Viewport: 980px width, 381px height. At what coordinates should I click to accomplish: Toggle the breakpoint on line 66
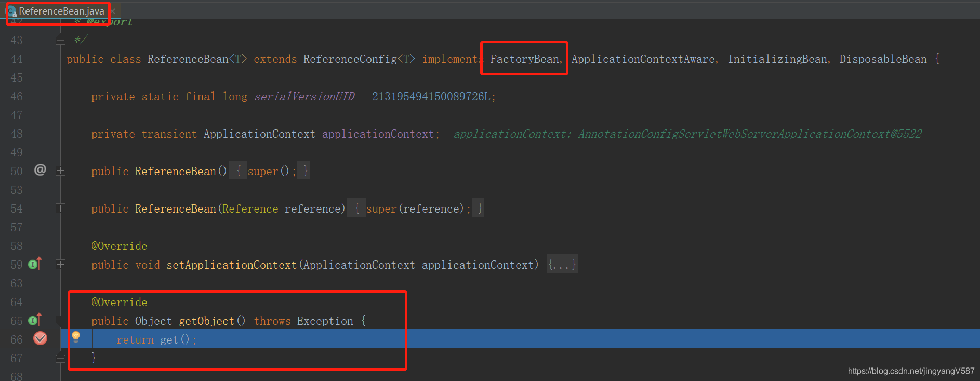click(40, 339)
